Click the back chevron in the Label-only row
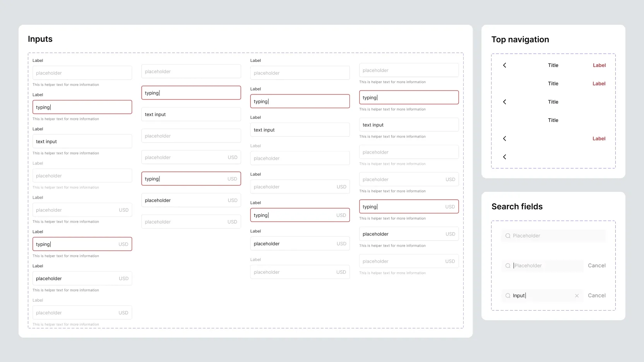644x362 pixels. point(504,138)
